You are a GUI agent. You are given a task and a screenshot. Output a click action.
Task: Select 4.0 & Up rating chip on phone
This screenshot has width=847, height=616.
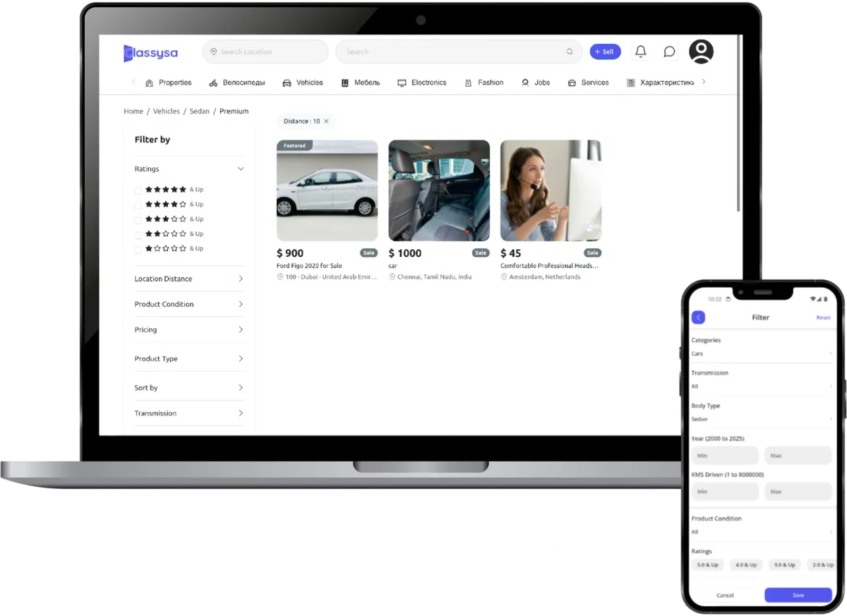[x=746, y=565]
